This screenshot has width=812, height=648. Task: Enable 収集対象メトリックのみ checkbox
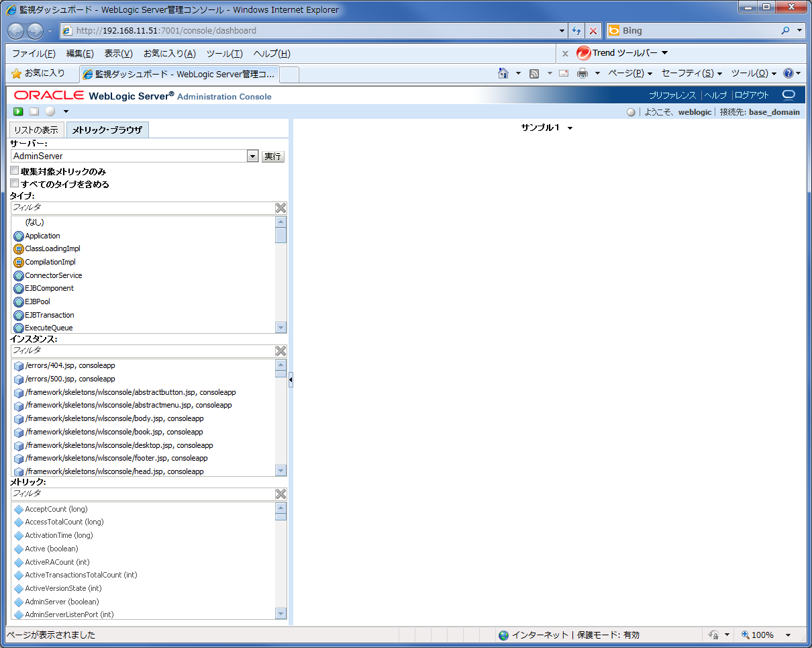click(x=15, y=171)
